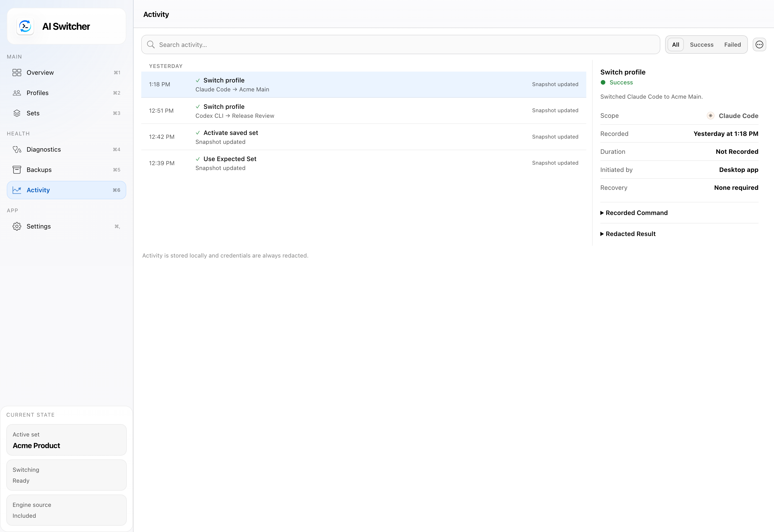This screenshot has height=532, width=774.
Task: Go to Profiles in the sidebar
Action: pyautogui.click(x=66, y=93)
